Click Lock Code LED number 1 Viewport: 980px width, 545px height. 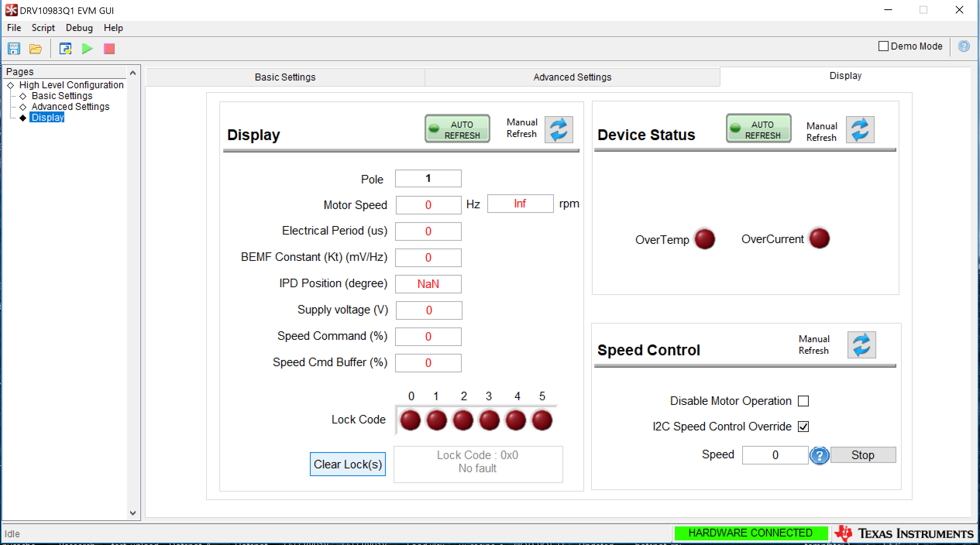coord(437,420)
